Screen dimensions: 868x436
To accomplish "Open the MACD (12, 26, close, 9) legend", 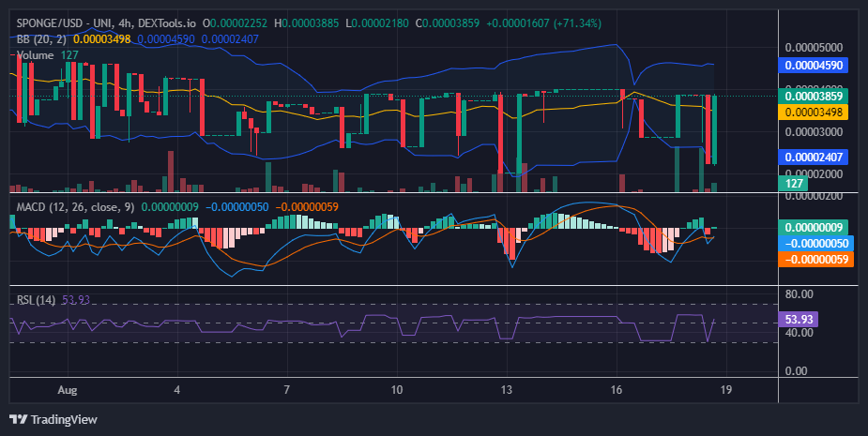I will point(75,207).
